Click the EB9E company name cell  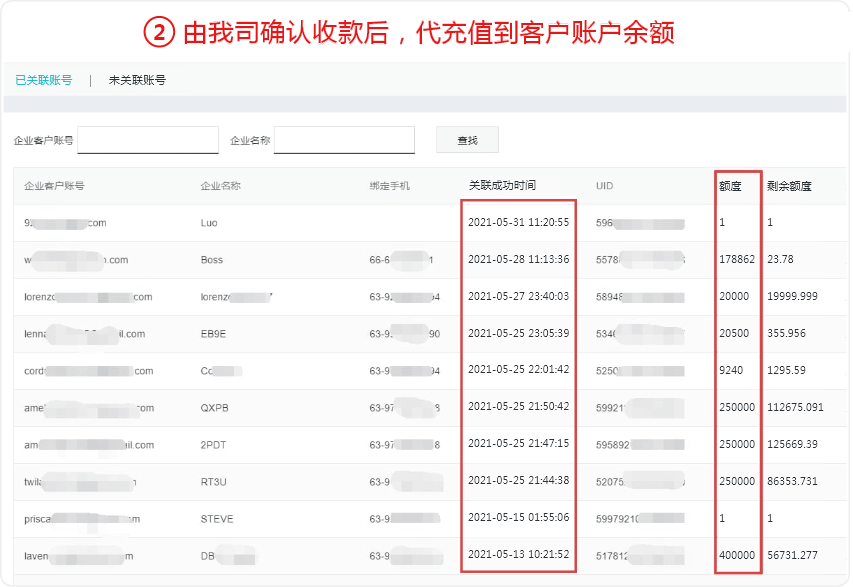[213, 334]
